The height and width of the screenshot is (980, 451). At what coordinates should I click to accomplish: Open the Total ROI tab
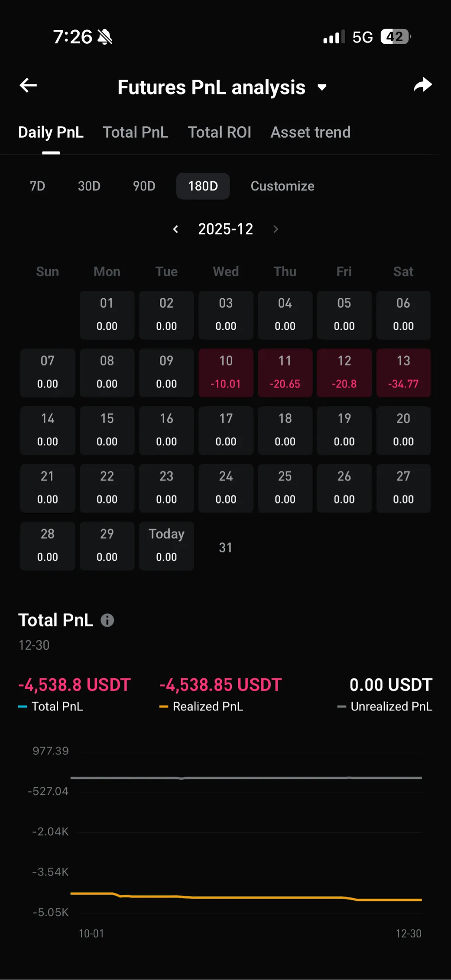coord(219,132)
